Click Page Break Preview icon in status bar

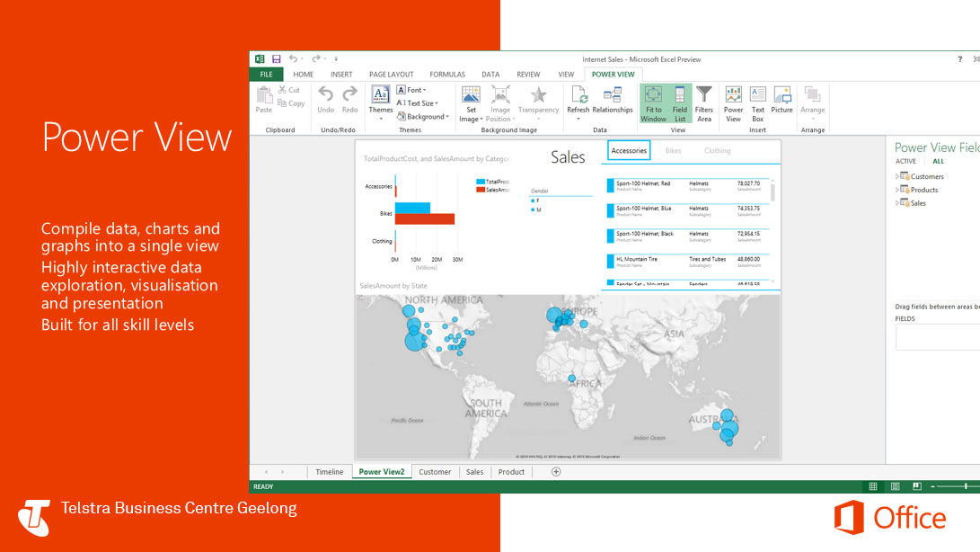(x=917, y=486)
